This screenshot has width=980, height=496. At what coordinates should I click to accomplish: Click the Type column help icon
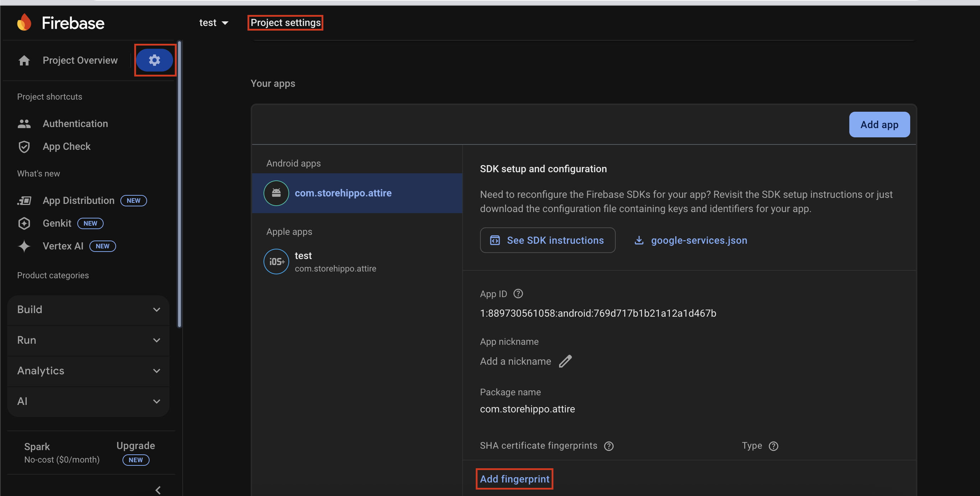pos(773,446)
